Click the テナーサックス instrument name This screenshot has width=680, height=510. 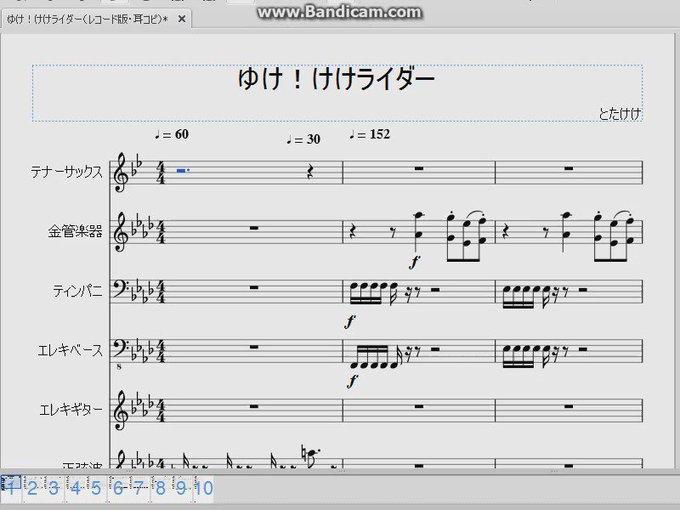(67, 172)
